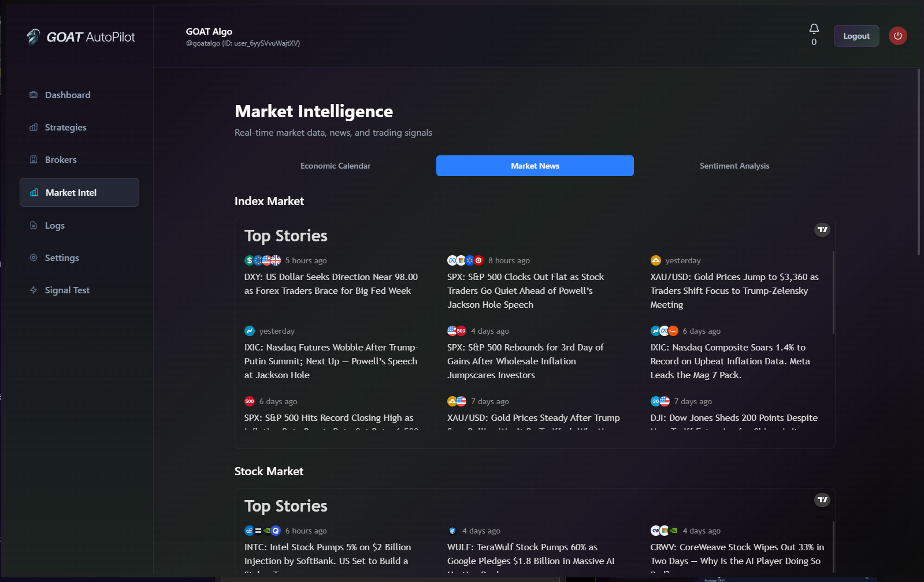Open Settings in sidebar

tap(79, 258)
